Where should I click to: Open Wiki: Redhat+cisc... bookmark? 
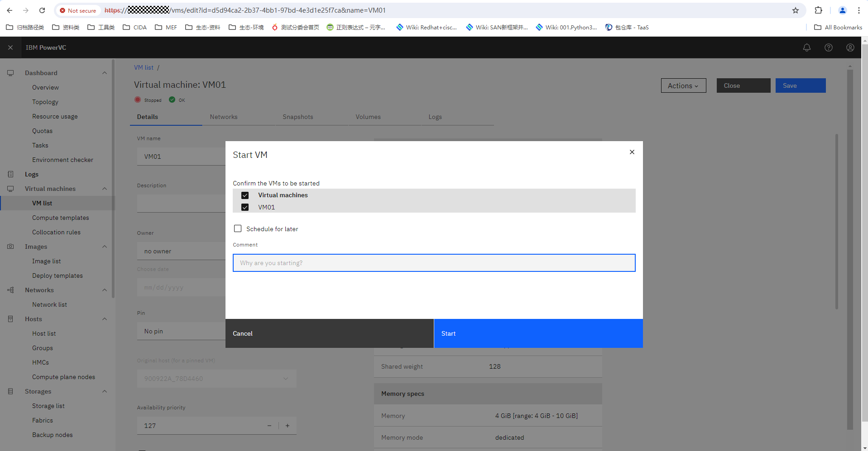click(427, 27)
